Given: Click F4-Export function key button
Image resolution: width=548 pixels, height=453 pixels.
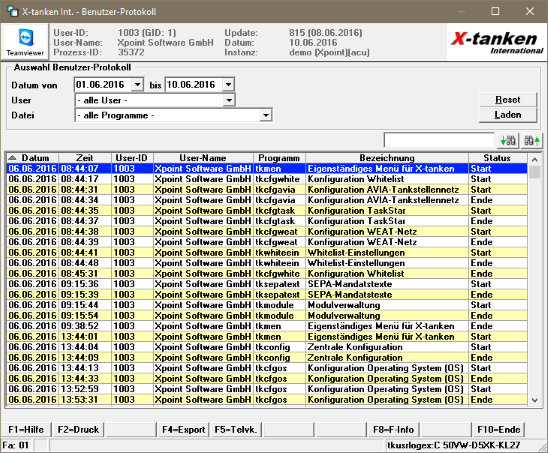Looking at the screenshot, I should click(183, 430).
